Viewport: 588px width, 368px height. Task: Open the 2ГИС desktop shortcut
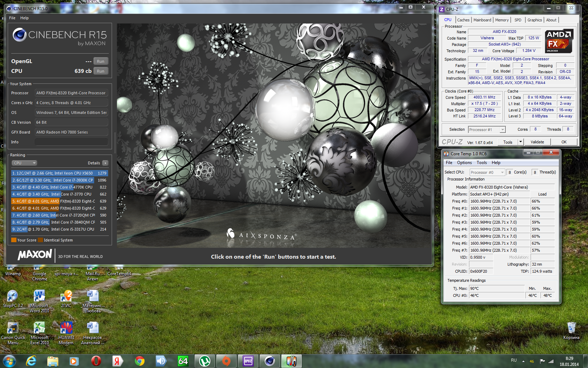pyautogui.click(x=66, y=299)
